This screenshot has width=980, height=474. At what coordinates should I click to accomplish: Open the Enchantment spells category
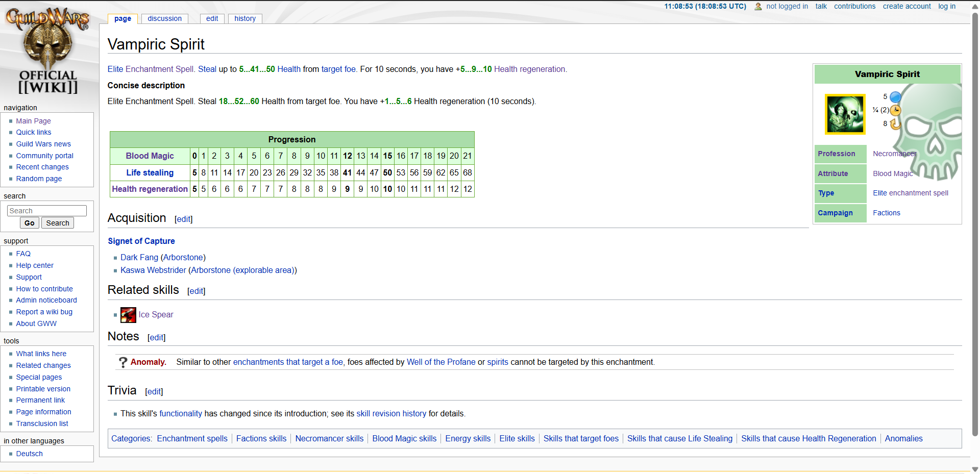[x=192, y=438]
